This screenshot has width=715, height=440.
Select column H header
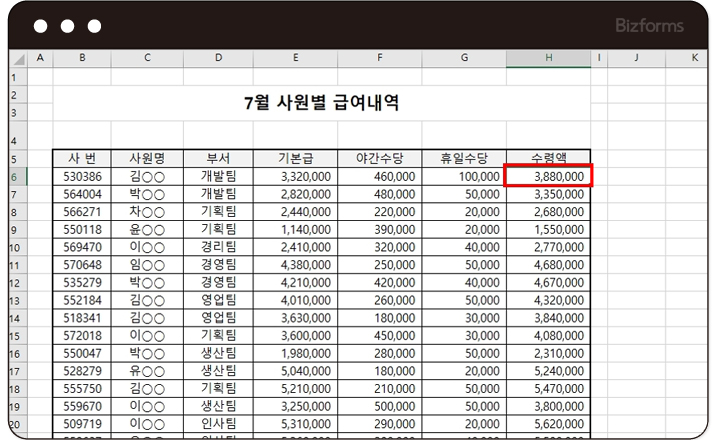[548, 58]
